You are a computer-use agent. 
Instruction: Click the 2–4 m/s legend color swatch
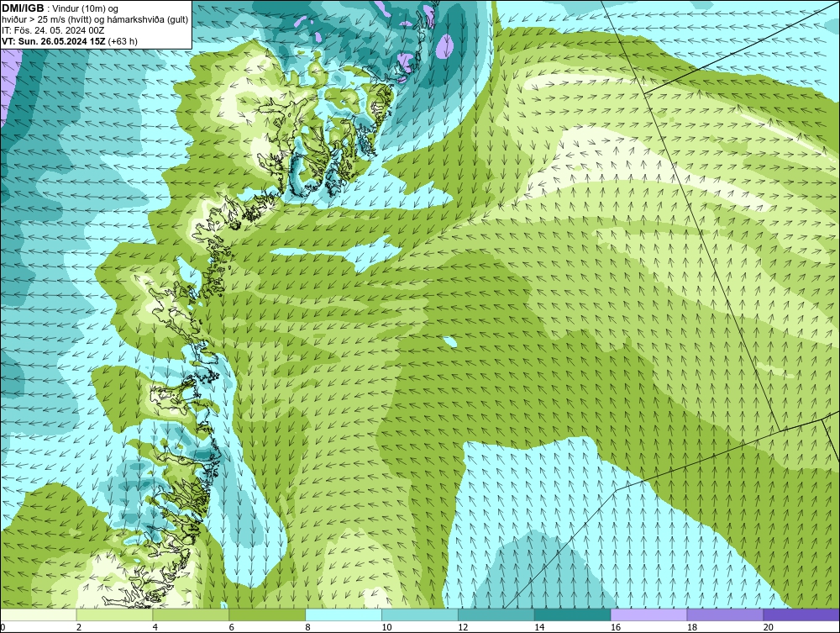tap(114, 615)
